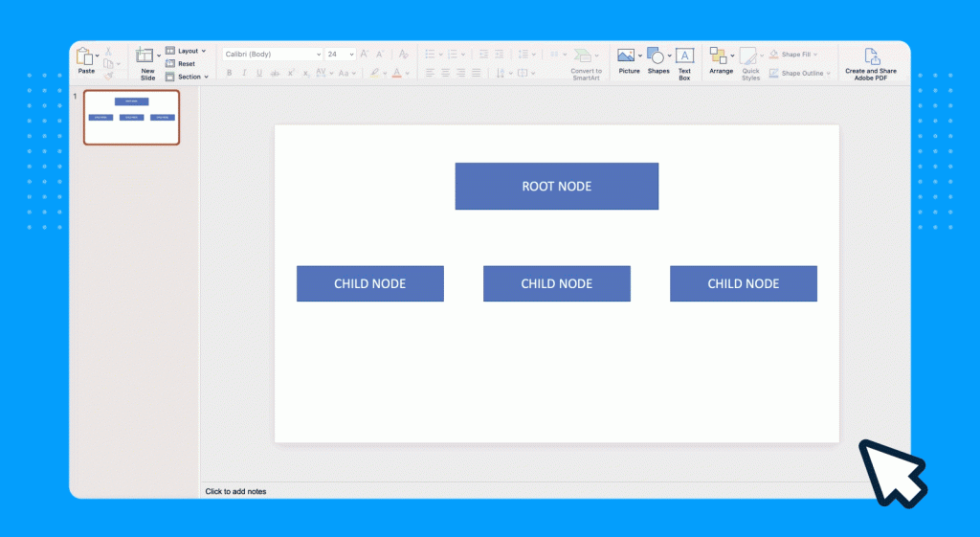Click the Arrange objects icon
The width and height of the screenshot is (980, 537).
(x=719, y=56)
